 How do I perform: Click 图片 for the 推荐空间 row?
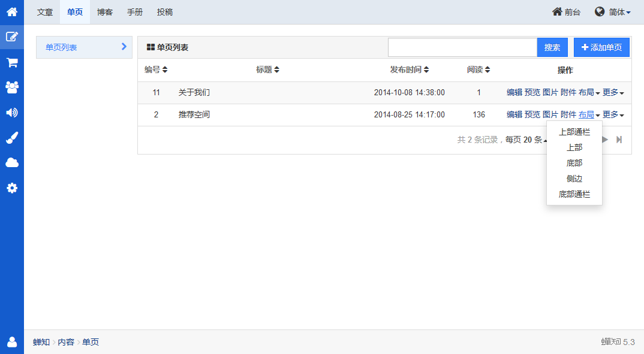coord(550,114)
